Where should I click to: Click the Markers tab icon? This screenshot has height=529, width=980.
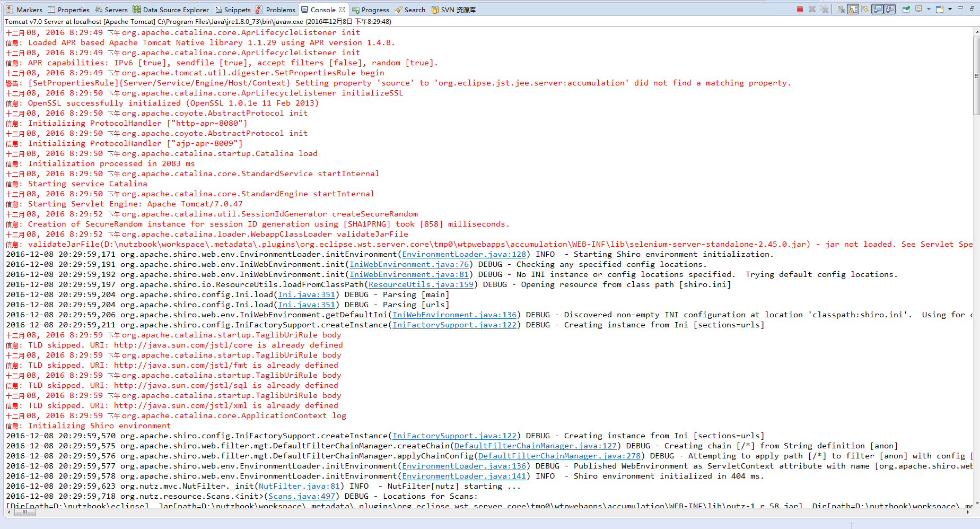pos(10,10)
